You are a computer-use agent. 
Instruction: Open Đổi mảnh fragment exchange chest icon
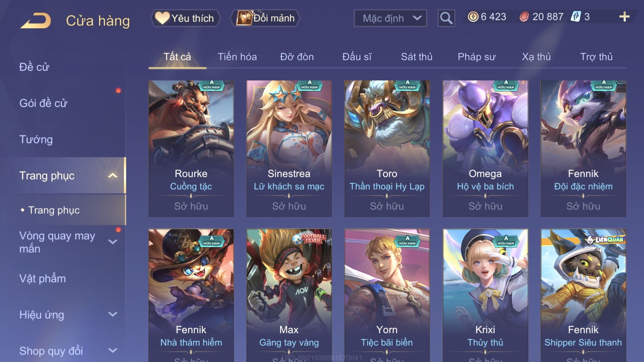point(265,18)
